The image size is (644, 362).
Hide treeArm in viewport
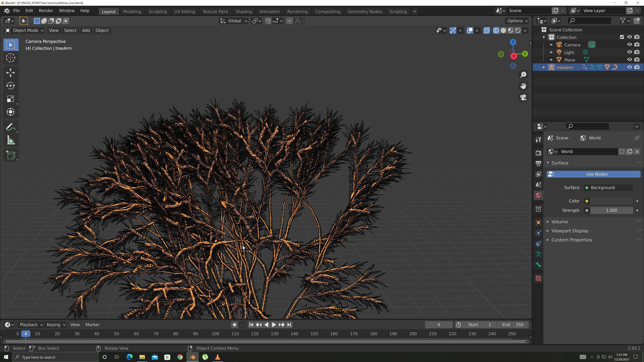point(630,67)
